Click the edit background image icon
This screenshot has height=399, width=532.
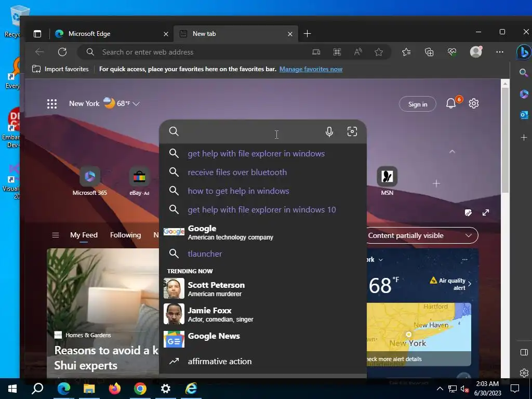[468, 212]
